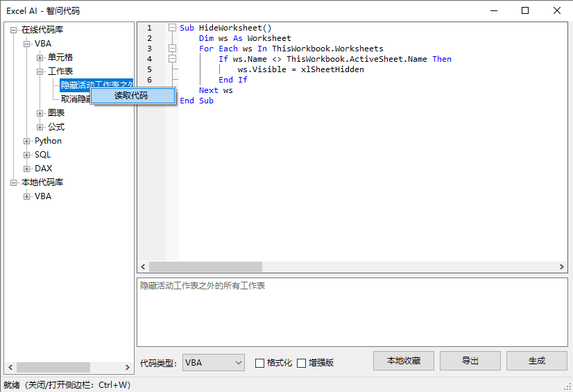Click line number 5 in gutter
573x392 pixels.
[x=149, y=69]
